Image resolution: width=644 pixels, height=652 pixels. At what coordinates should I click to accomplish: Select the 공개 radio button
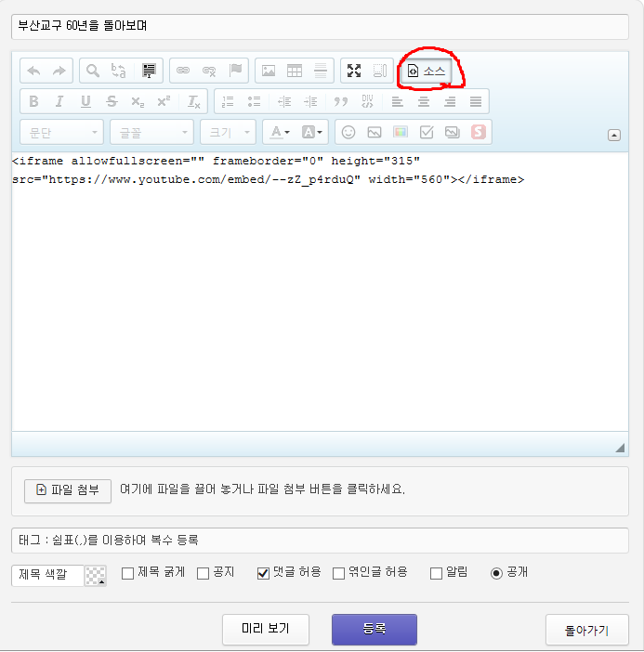click(496, 573)
